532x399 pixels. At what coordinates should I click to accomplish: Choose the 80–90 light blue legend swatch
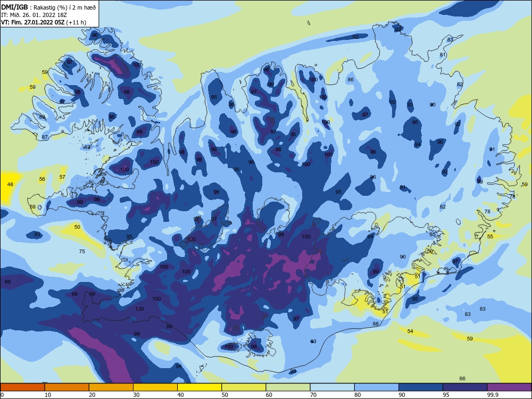tap(377, 387)
